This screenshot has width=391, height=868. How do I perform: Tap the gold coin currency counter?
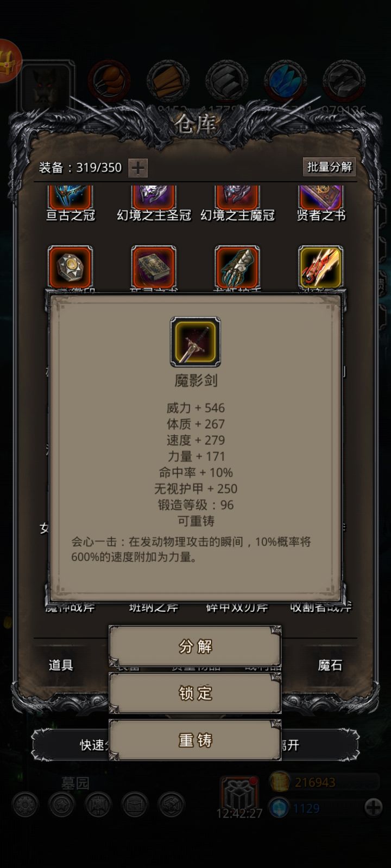click(x=324, y=782)
